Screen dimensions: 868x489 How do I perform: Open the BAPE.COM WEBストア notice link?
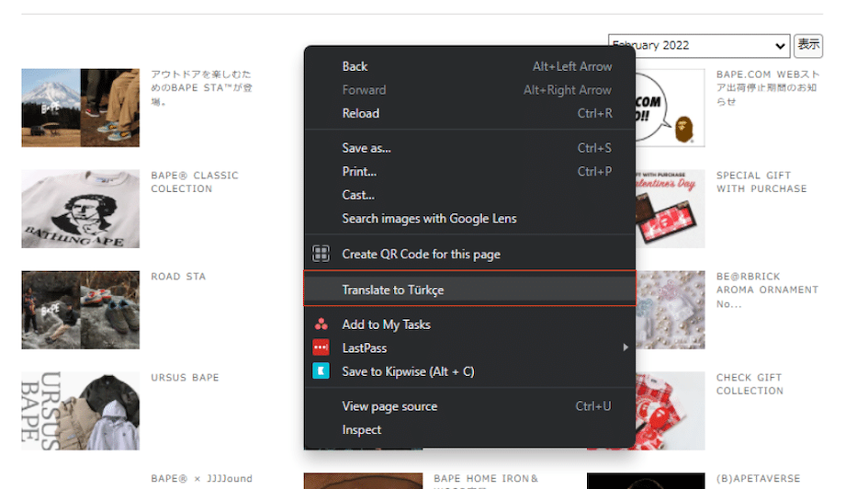pyautogui.click(x=768, y=87)
